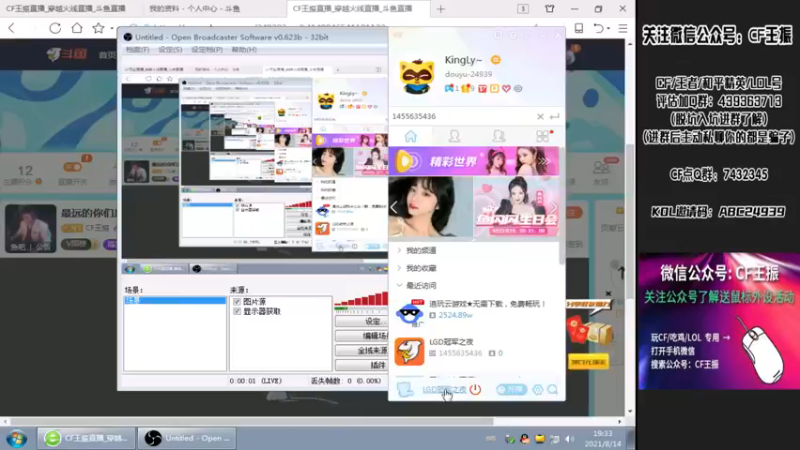Click the 全域来源 button in OBS
Viewport: 800px width, 450px height.
pyautogui.click(x=362, y=351)
